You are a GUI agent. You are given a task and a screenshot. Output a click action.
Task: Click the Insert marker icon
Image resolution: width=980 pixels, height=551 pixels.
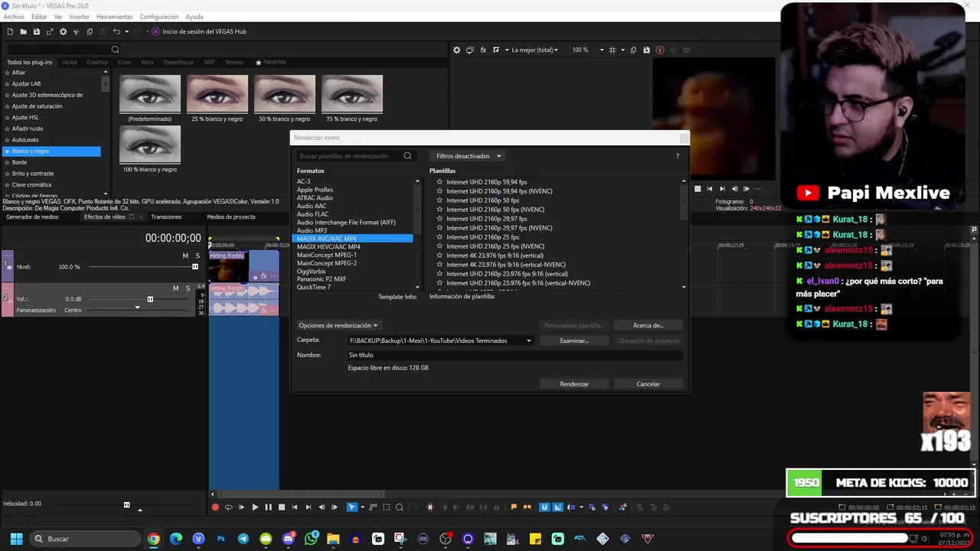click(x=514, y=507)
